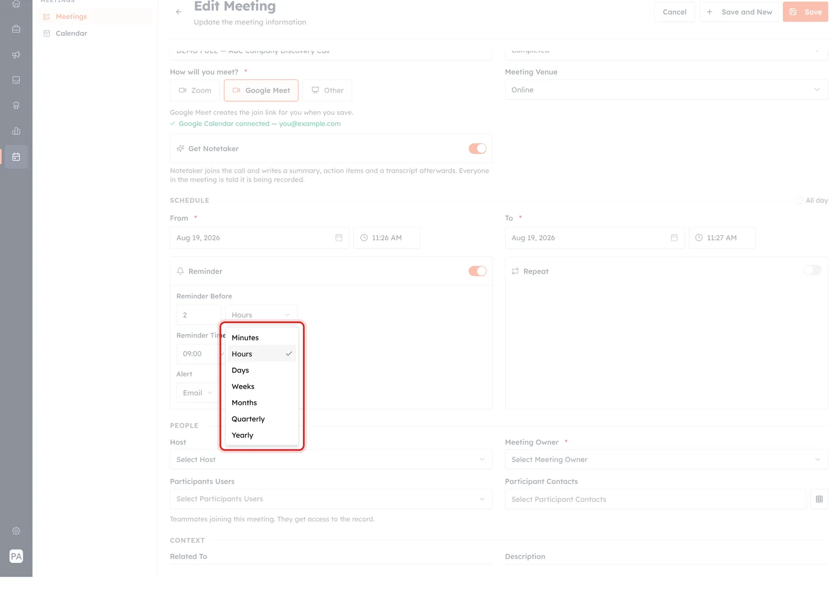Screen dimensions: 840x616
Task: Pick Weeks in the reminder unit list
Action: 262,387
